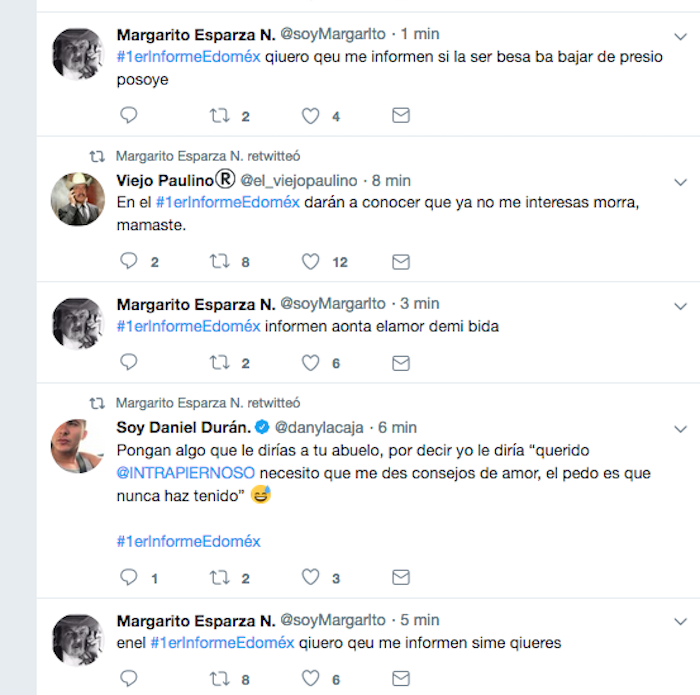The width and height of the screenshot is (700, 695).
Task: Click the '8 min' timestamp on Paulino's tweet
Action: (x=391, y=181)
